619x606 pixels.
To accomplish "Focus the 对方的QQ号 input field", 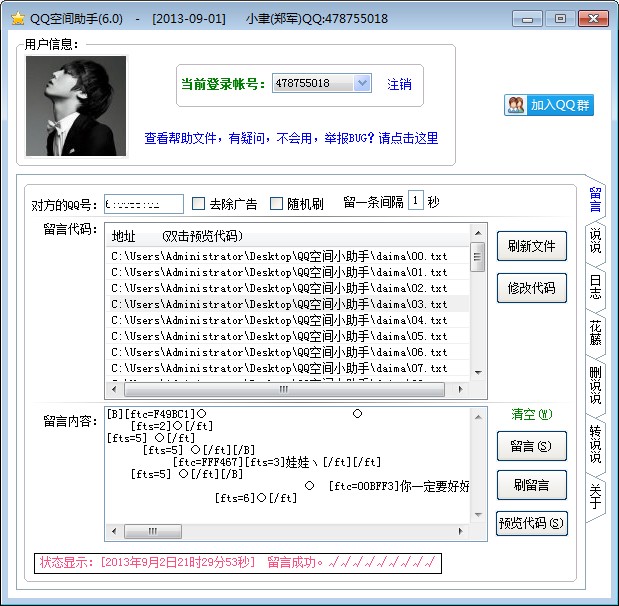I will click(x=144, y=204).
